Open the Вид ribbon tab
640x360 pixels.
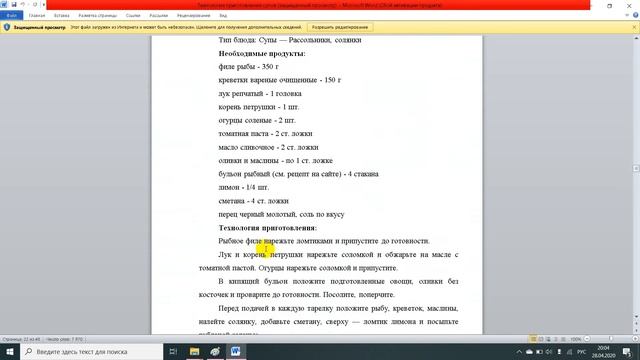pyautogui.click(x=223, y=16)
